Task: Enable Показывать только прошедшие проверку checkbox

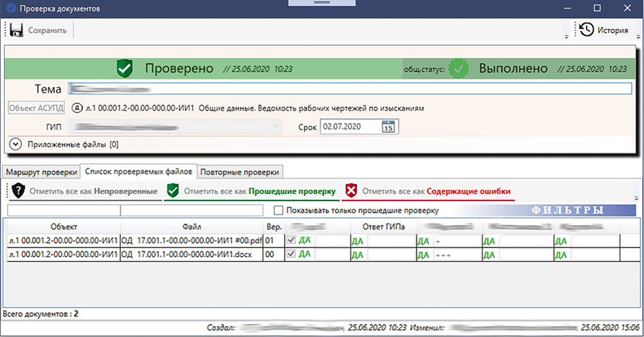Action: point(278,211)
